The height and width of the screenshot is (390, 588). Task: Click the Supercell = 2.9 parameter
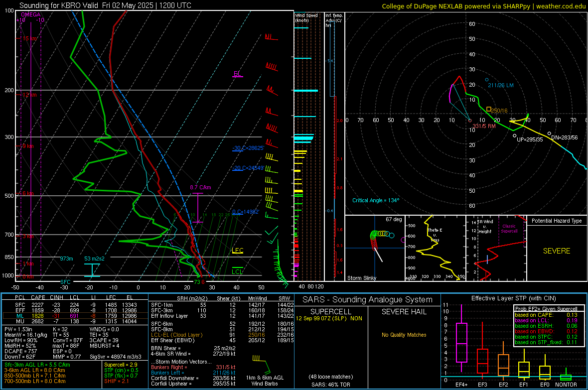coord(121,365)
